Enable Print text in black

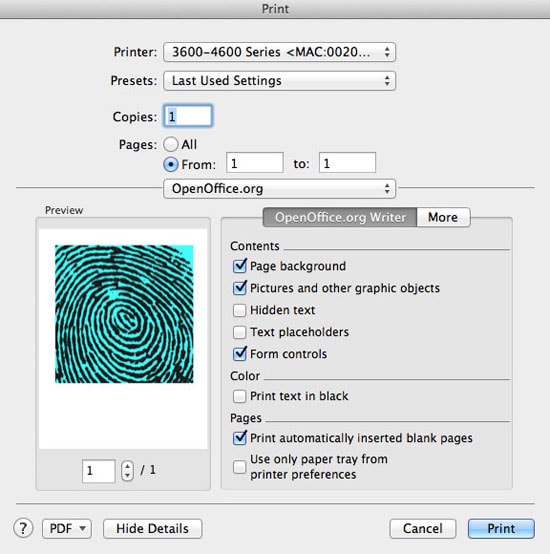click(x=239, y=396)
